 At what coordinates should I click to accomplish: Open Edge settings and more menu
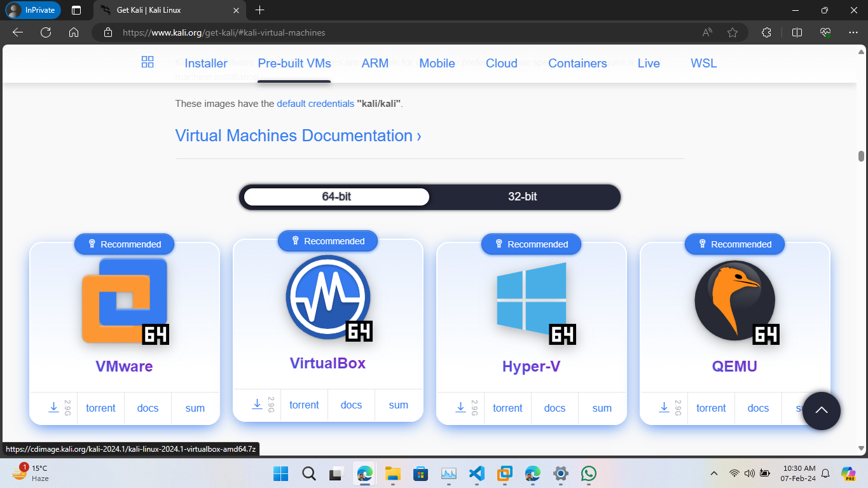pyautogui.click(x=853, y=32)
